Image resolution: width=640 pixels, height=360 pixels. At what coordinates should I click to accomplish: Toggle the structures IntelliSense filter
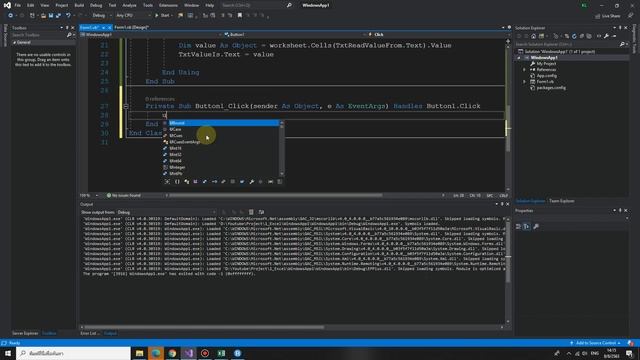click(x=205, y=182)
